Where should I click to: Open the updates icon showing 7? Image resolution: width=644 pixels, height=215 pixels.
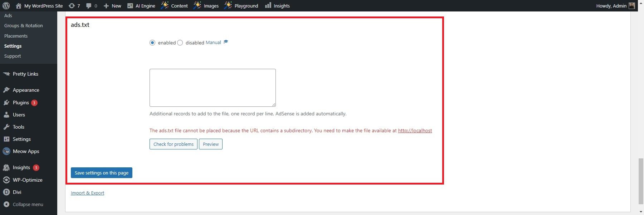[x=72, y=6]
